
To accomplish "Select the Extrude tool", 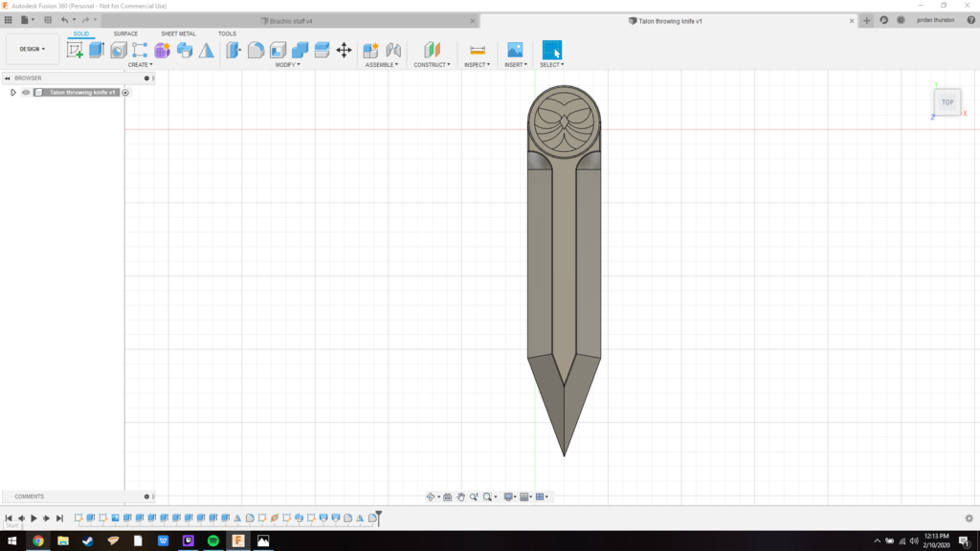I will click(97, 50).
